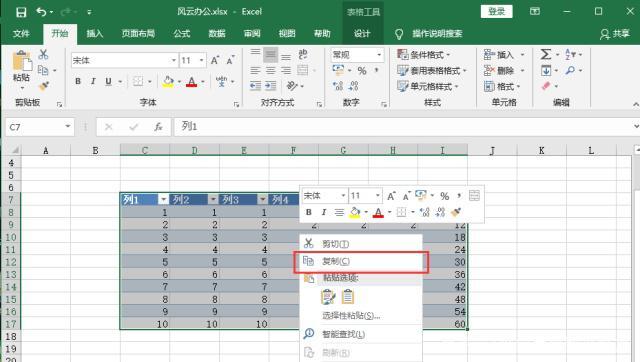Image resolution: width=640 pixels, height=362 pixels.
Task: Switch to the Formulas (公式) tab
Action: (x=182, y=33)
